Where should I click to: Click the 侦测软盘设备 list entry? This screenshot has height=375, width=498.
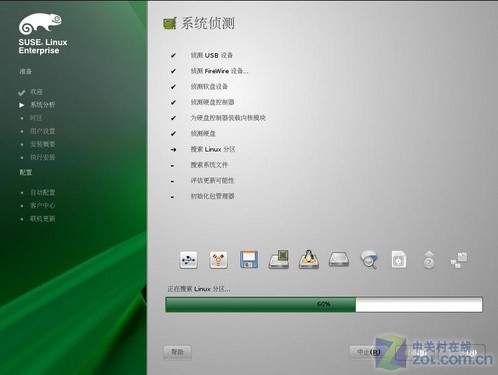209,87
